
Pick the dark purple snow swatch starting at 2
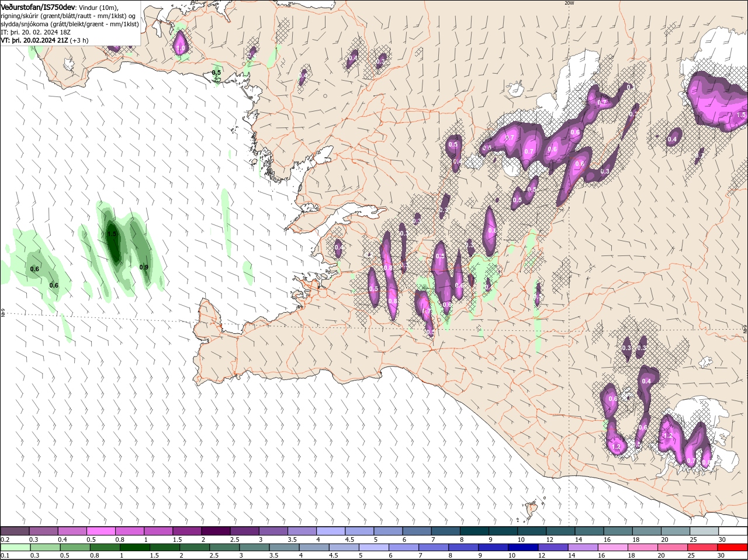pos(216,531)
